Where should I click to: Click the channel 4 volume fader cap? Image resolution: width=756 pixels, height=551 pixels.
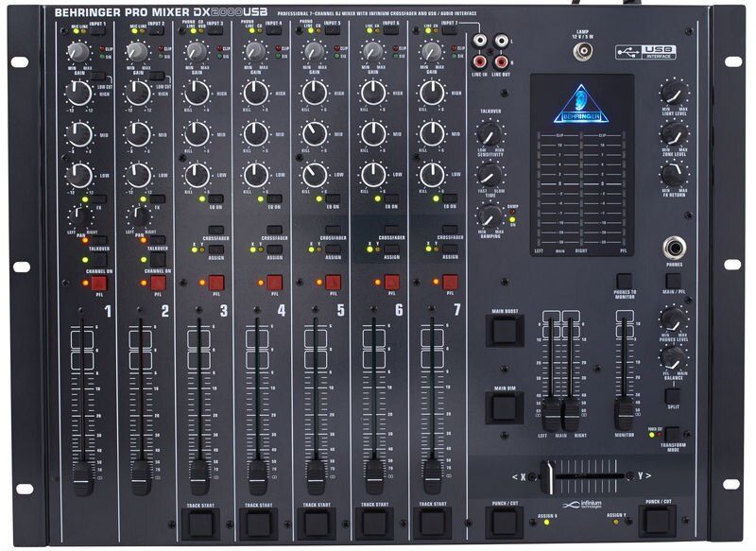pos(258,477)
